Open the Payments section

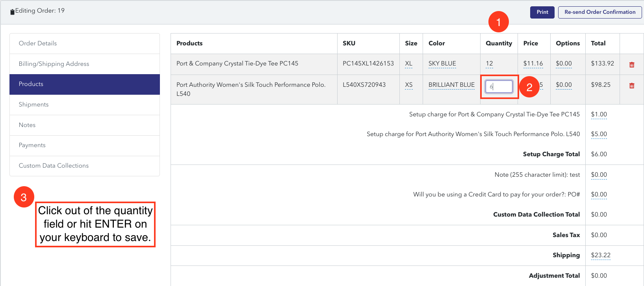85,145
